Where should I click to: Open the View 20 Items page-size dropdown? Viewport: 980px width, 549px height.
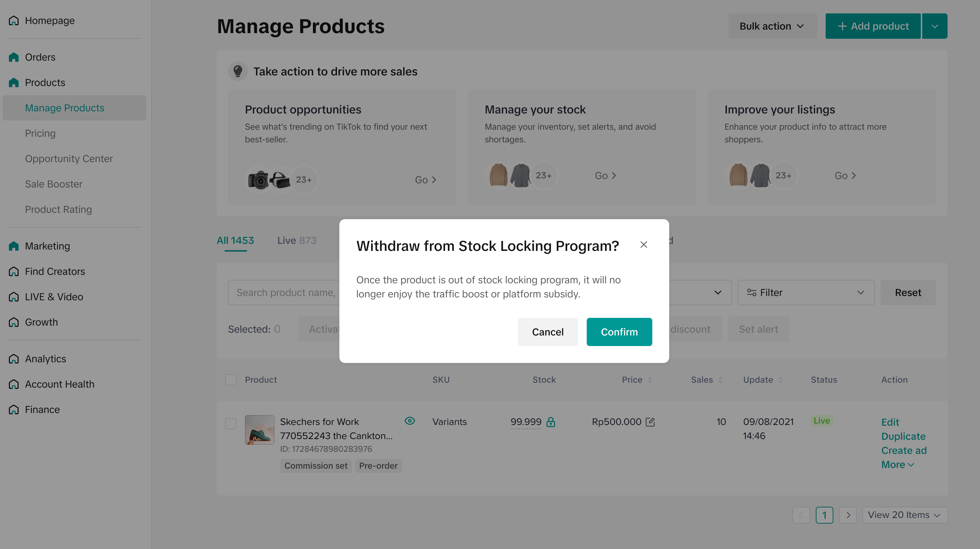tap(904, 515)
